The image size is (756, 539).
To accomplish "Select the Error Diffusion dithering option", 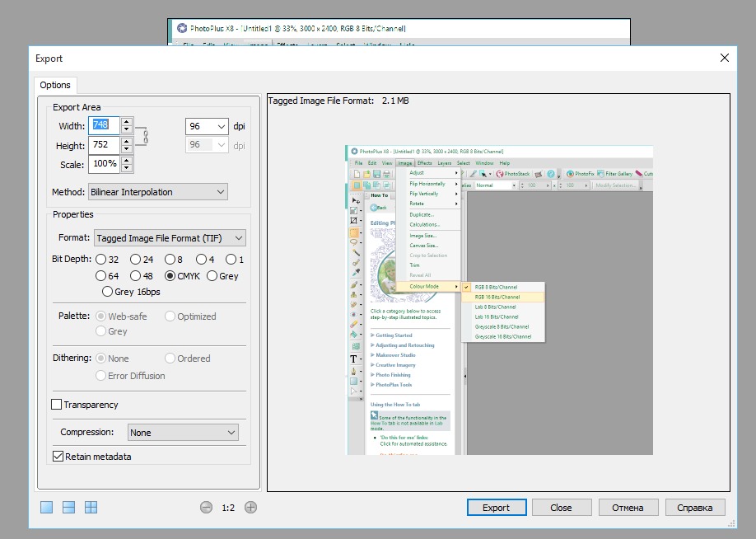I will [130, 376].
